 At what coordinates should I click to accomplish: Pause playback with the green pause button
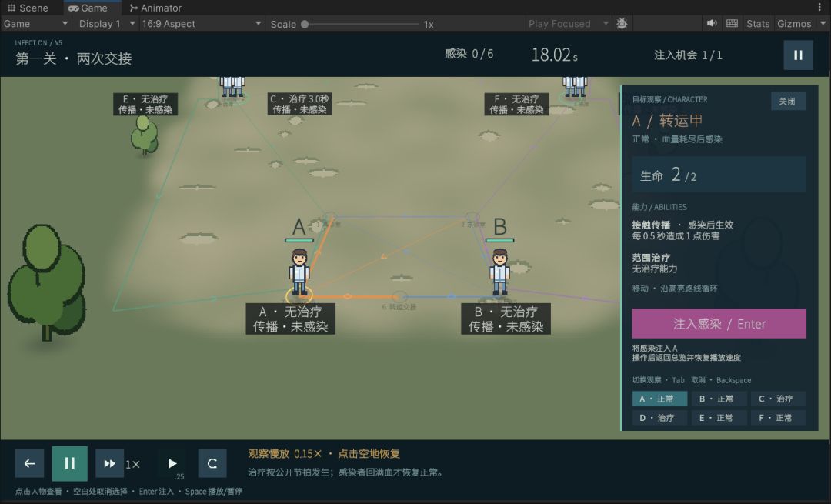(x=69, y=464)
